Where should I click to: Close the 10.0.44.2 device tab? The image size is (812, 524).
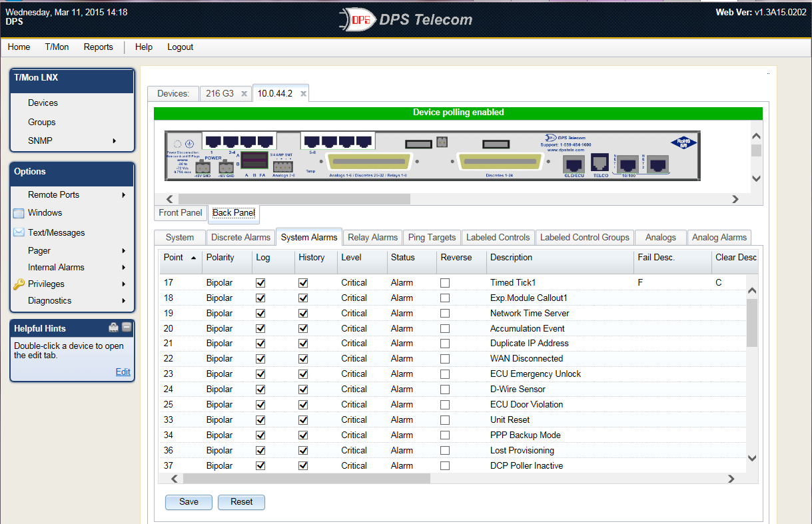point(303,94)
